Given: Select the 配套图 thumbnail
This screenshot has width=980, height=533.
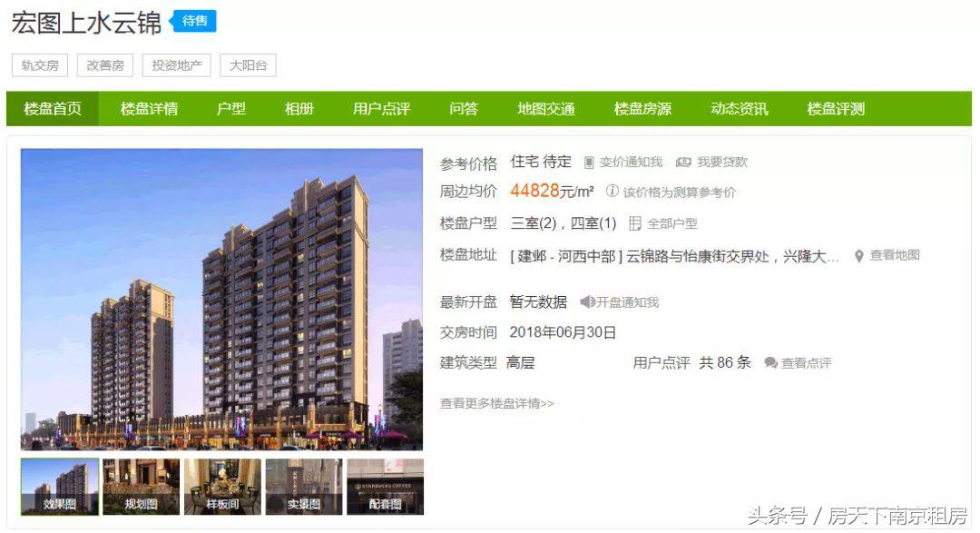Looking at the screenshot, I should coord(385,487).
